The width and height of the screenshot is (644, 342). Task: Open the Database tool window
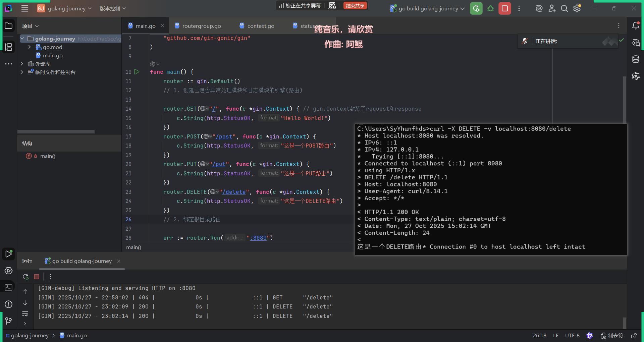pyautogui.click(x=635, y=59)
